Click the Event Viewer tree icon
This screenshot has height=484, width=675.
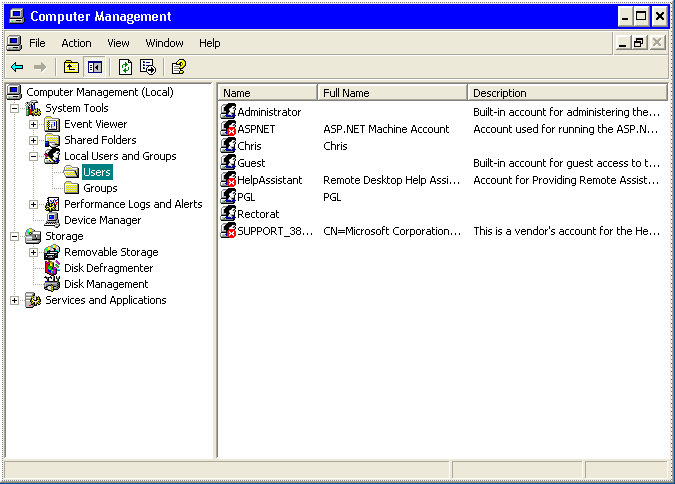tap(52, 124)
